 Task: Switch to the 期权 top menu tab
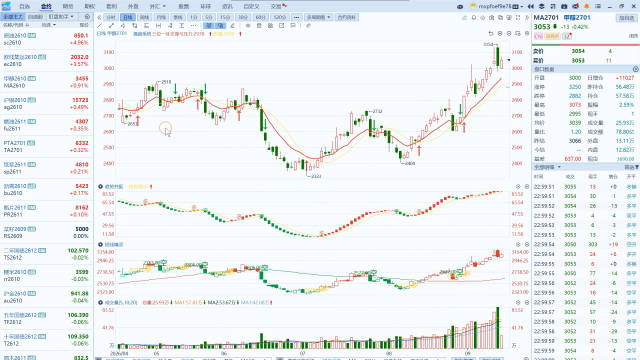click(x=89, y=7)
